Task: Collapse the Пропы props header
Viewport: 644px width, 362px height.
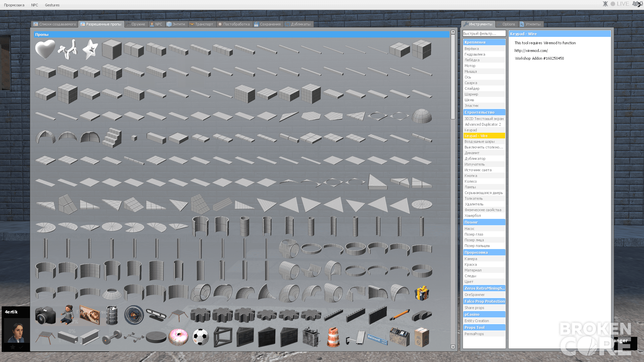Action: point(241,35)
